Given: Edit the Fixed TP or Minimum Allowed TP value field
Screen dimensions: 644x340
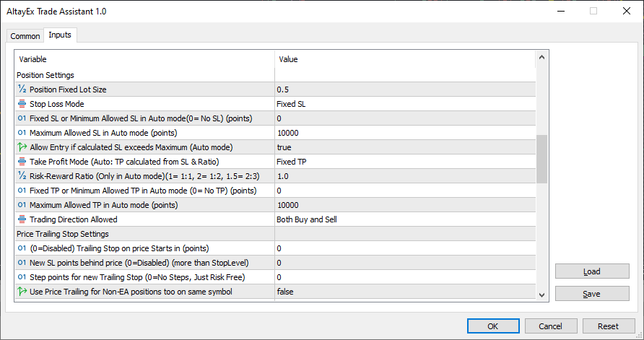Looking at the screenshot, I should tap(405, 191).
